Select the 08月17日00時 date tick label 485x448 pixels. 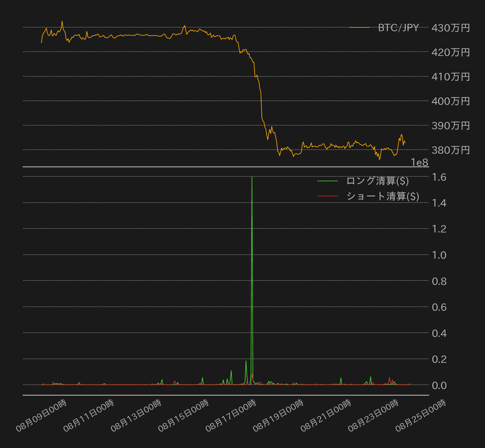[231, 415]
